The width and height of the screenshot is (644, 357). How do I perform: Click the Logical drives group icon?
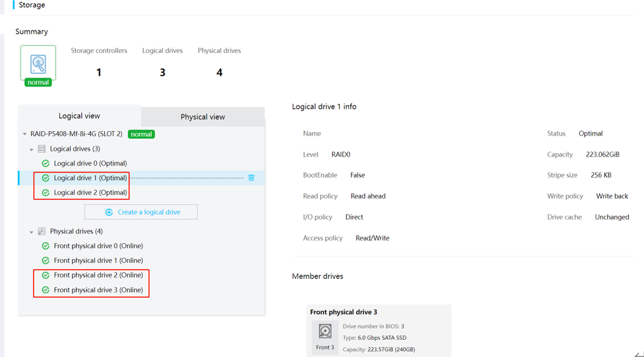click(x=41, y=149)
